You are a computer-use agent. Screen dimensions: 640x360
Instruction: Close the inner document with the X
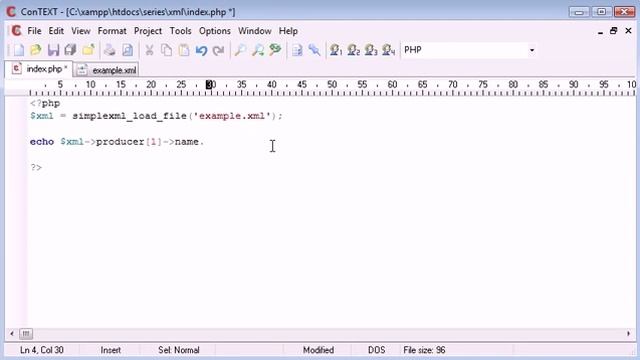(628, 31)
